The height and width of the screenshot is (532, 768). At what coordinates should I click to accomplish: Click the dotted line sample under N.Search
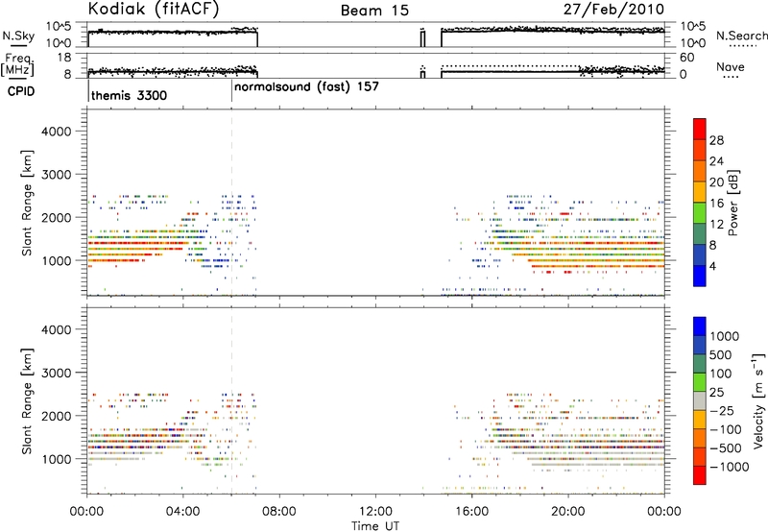click(x=743, y=46)
